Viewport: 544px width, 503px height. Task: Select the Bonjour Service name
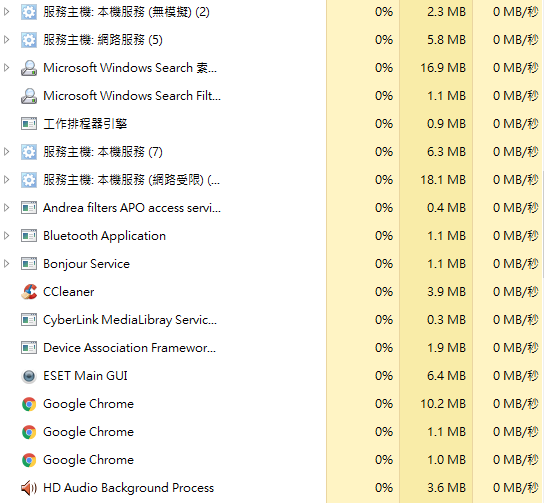click(86, 264)
